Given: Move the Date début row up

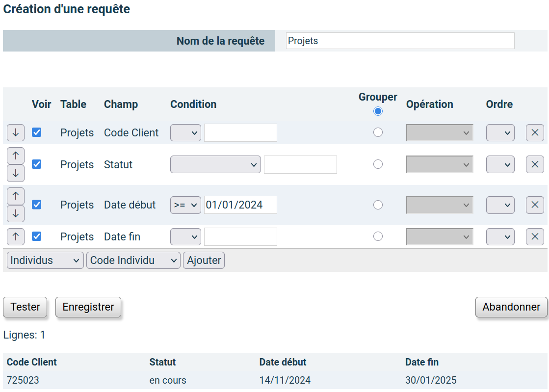Looking at the screenshot, I should coord(15,196).
